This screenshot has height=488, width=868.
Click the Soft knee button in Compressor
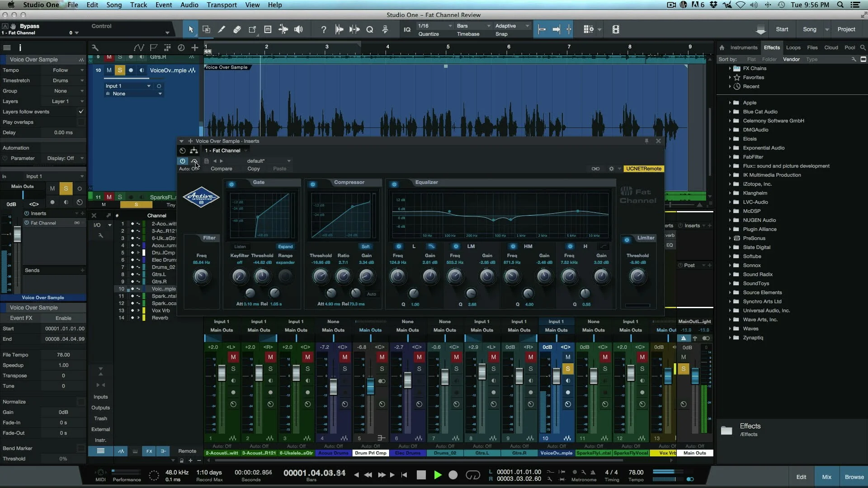click(x=365, y=247)
